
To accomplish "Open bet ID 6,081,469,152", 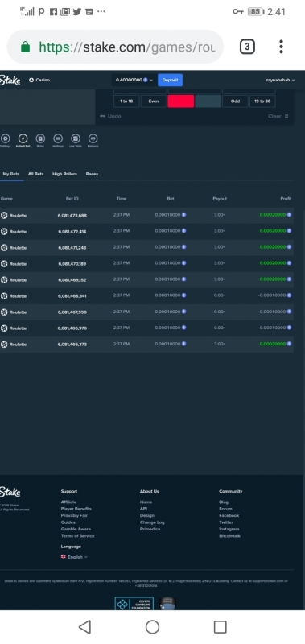I will [72, 279].
